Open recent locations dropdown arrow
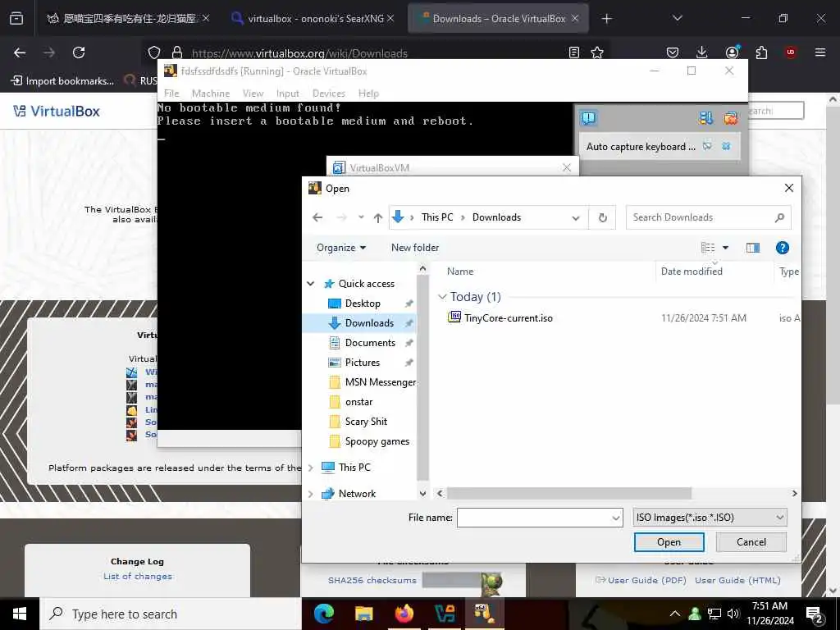 (361, 217)
